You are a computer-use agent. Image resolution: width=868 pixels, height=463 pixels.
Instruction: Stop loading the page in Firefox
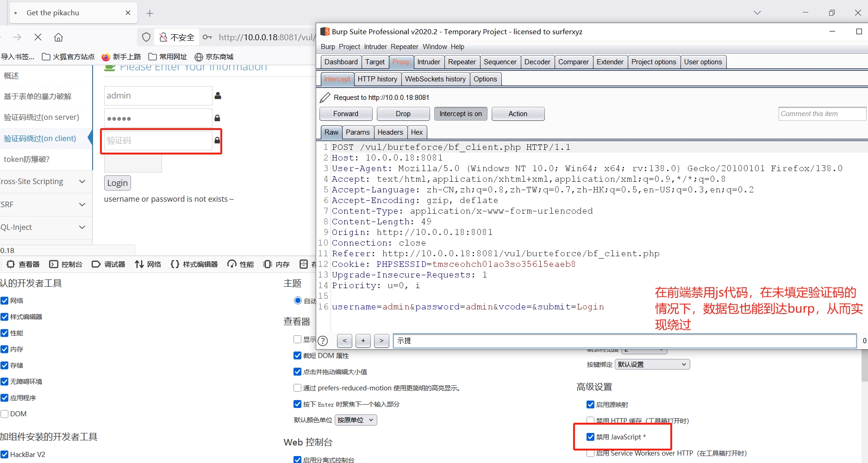38,37
